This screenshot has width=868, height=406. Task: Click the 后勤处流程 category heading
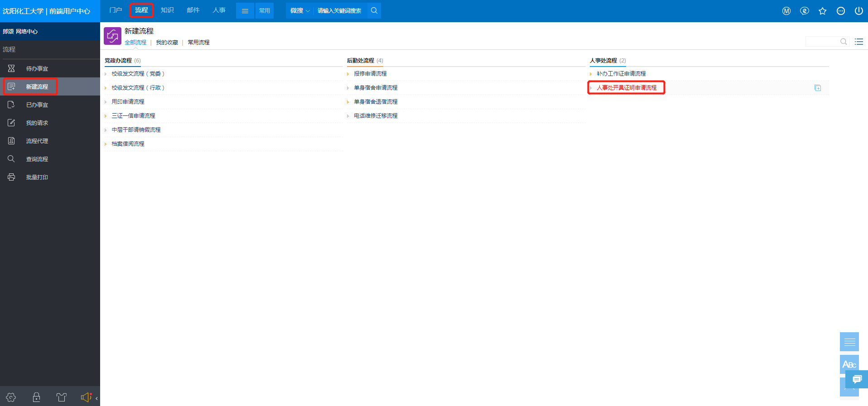click(361, 61)
